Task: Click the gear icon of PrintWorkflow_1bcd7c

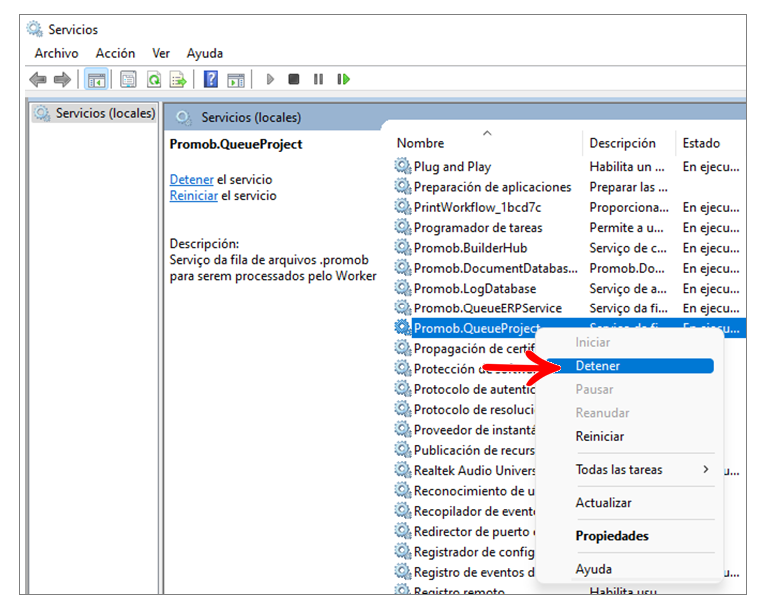Action: point(403,207)
